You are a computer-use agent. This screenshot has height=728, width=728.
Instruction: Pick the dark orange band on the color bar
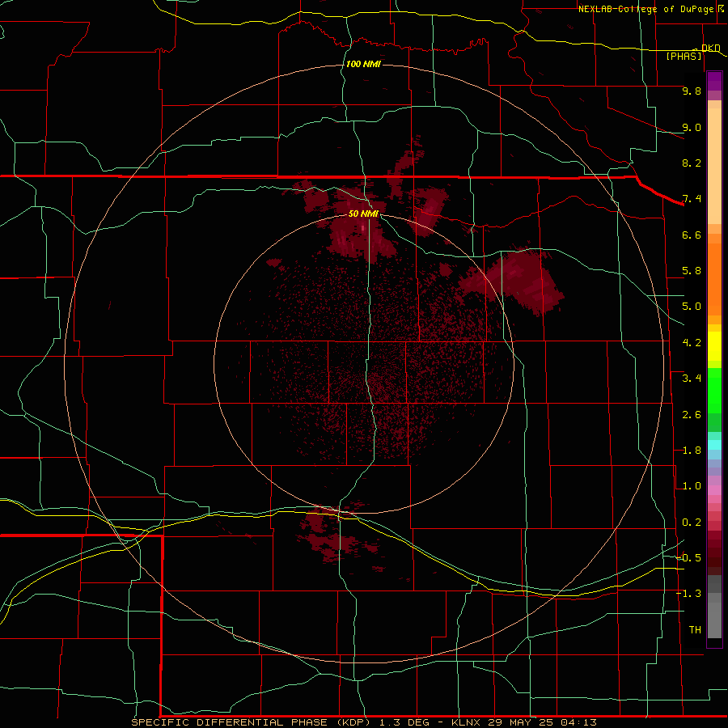714,278
